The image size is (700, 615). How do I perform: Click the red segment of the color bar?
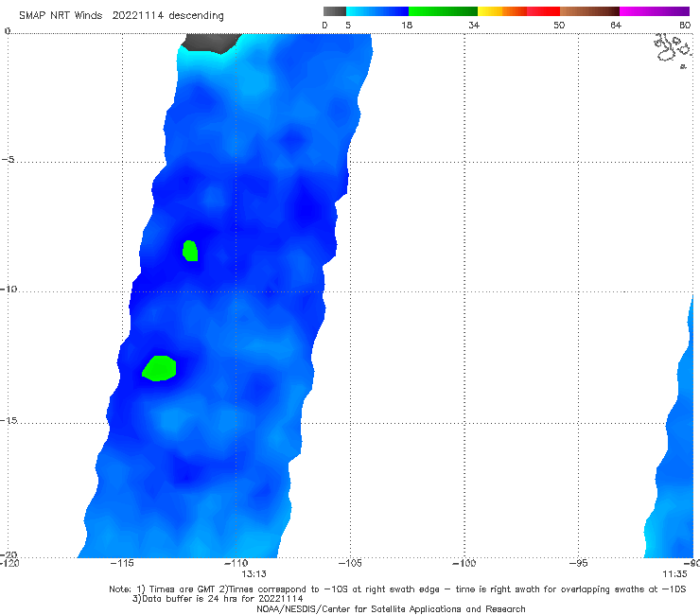coord(543,11)
